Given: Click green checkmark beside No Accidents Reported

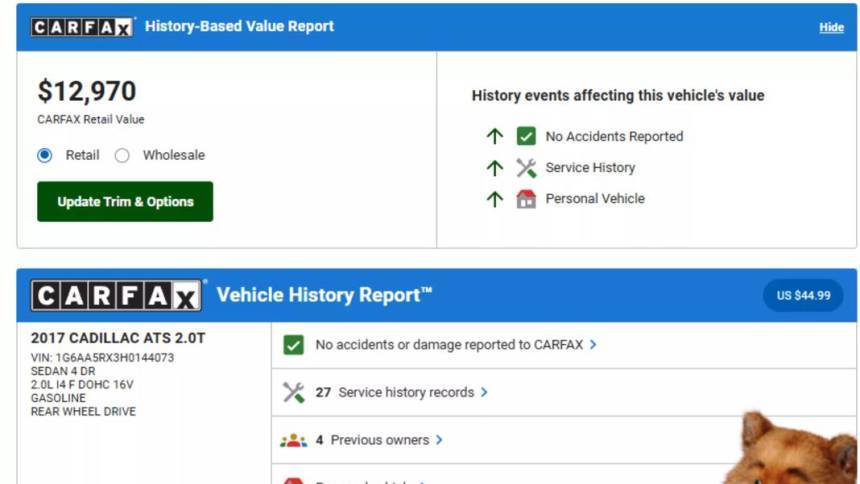Looking at the screenshot, I should point(526,136).
